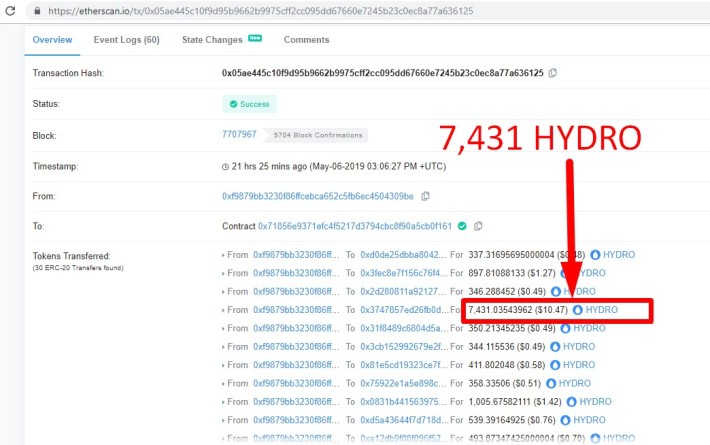Open the State Changes tab
Screen dimensions: 710x445
[x=212, y=40]
